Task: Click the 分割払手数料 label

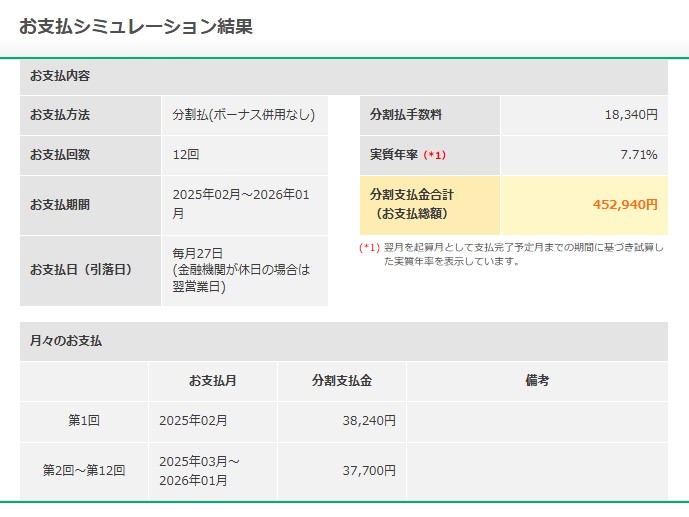Action: coord(406,115)
